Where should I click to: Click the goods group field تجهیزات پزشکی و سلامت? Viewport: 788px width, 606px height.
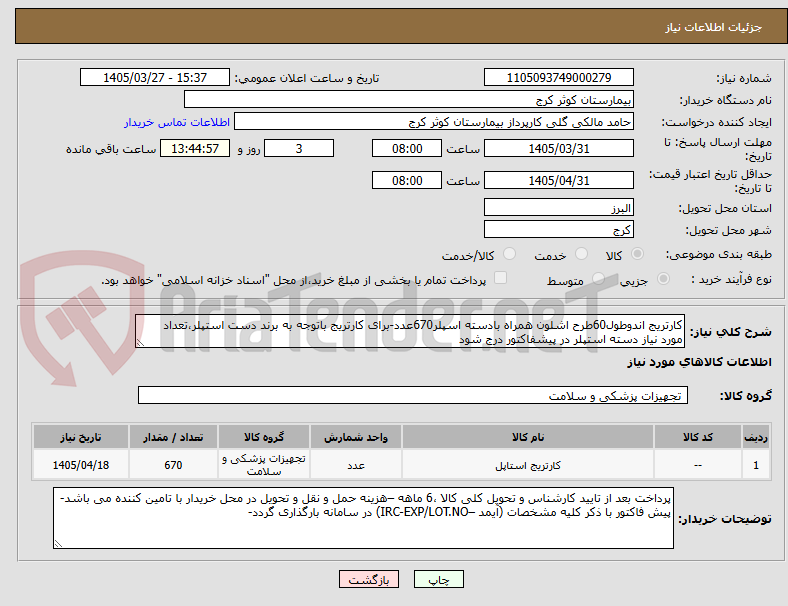point(413,395)
